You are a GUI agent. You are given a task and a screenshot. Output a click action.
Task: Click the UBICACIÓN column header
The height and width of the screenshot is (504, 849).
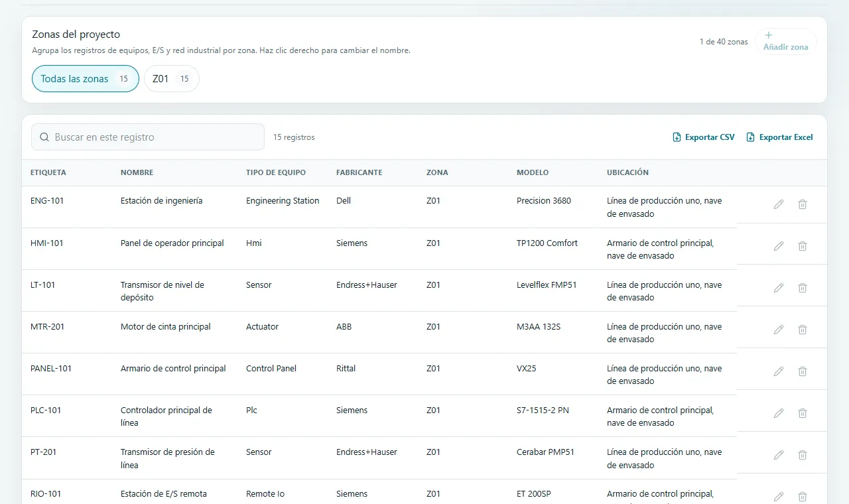tap(627, 172)
